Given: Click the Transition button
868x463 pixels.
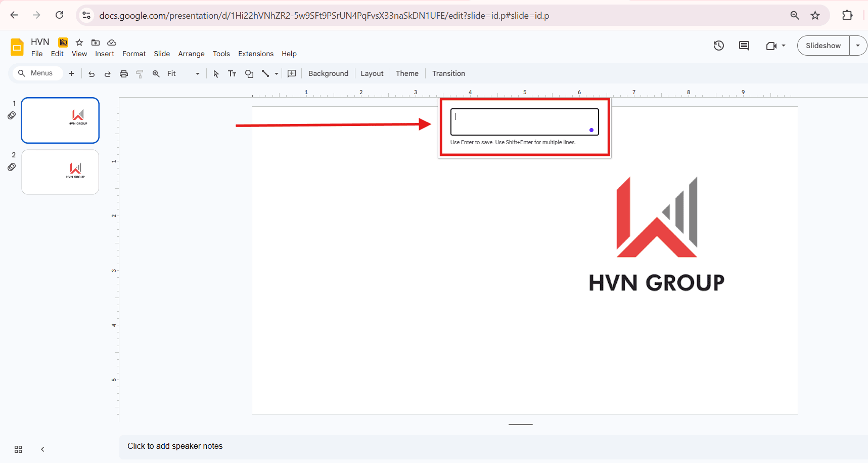Looking at the screenshot, I should tap(448, 74).
